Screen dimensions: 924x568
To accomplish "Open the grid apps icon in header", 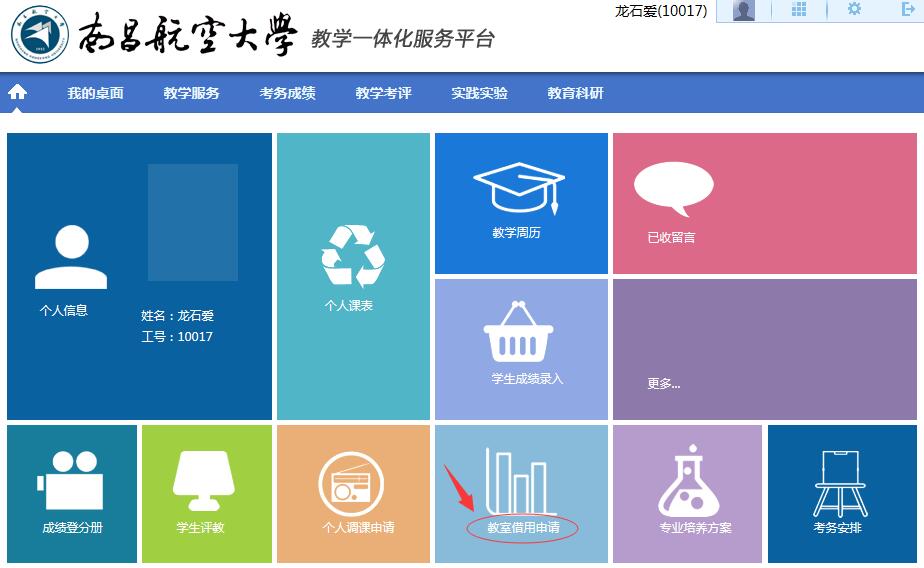I will click(799, 10).
